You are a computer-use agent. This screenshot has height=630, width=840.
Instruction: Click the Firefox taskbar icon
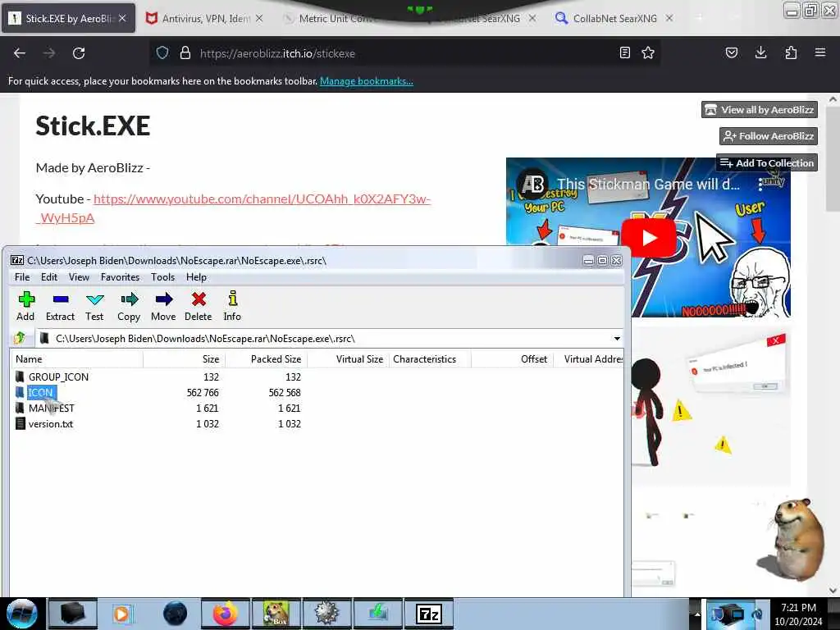225,614
